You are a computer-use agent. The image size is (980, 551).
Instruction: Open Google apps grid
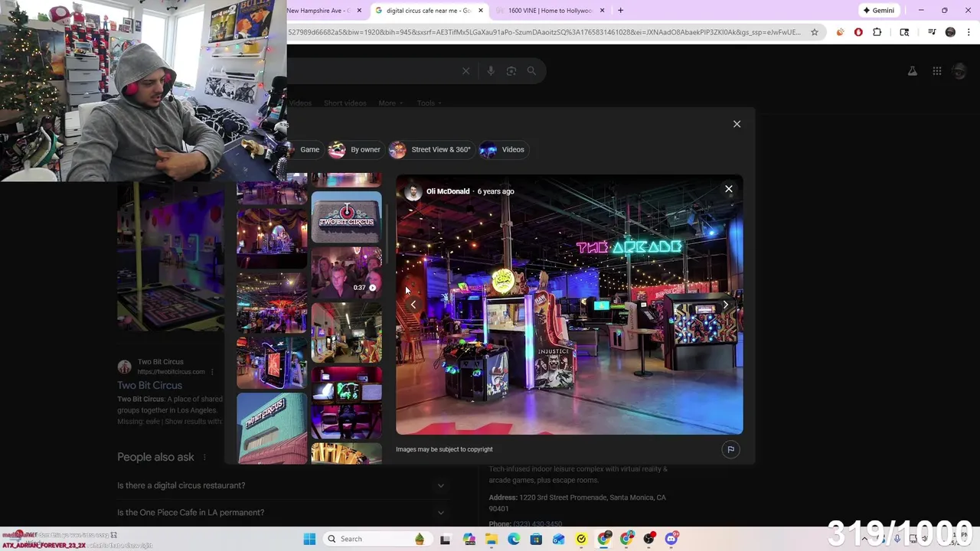pyautogui.click(x=936, y=71)
